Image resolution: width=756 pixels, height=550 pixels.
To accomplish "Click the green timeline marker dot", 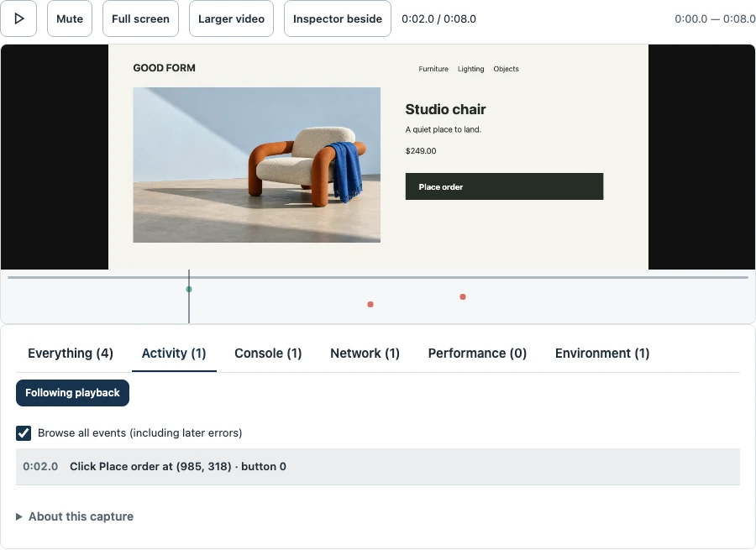I will coord(189,289).
